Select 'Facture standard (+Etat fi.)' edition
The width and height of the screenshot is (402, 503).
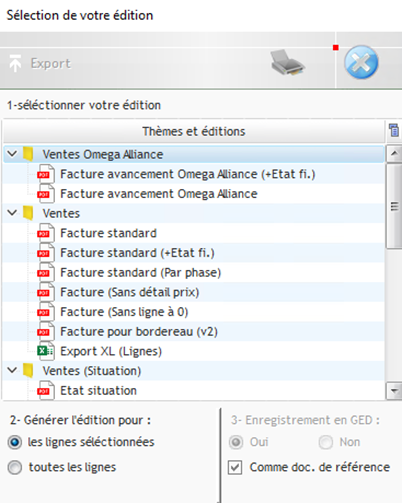point(137,253)
